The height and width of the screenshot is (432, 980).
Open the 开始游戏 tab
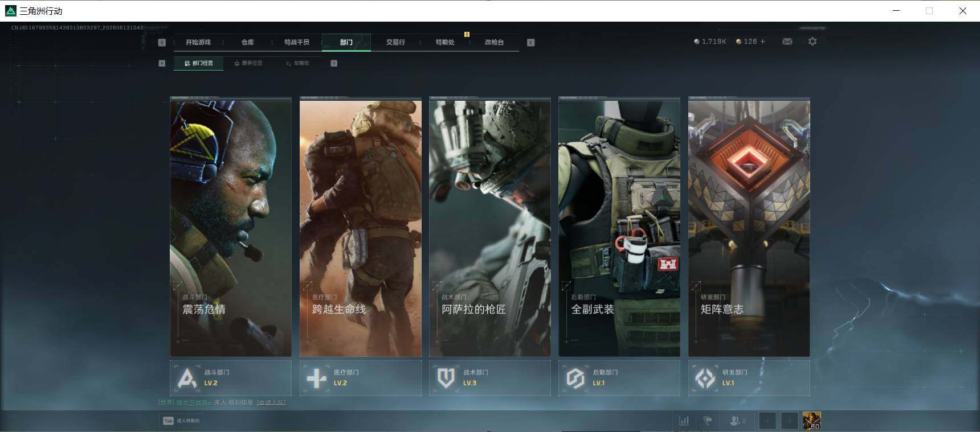pyautogui.click(x=198, y=42)
